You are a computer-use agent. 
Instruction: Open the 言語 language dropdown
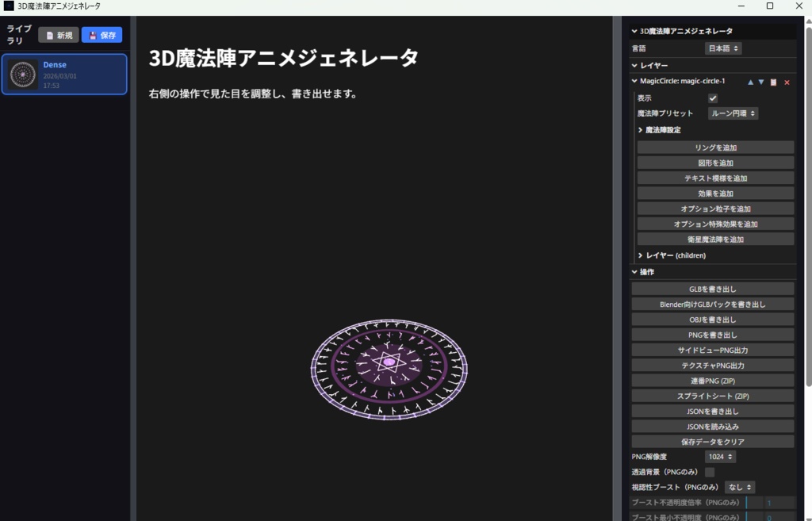723,48
